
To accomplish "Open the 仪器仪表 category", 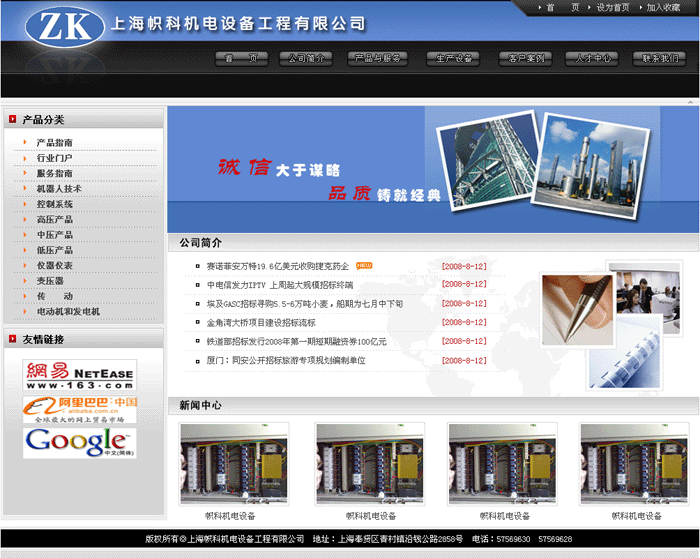I will (54, 266).
